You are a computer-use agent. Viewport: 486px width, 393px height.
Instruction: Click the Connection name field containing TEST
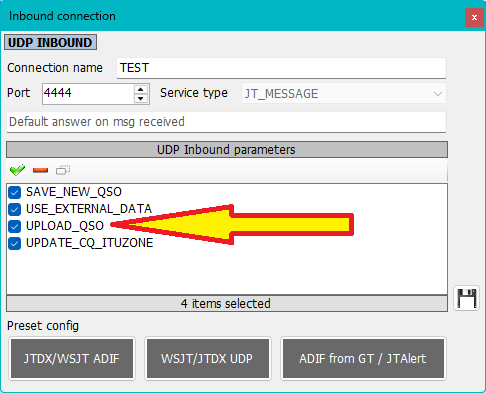click(281, 68)
